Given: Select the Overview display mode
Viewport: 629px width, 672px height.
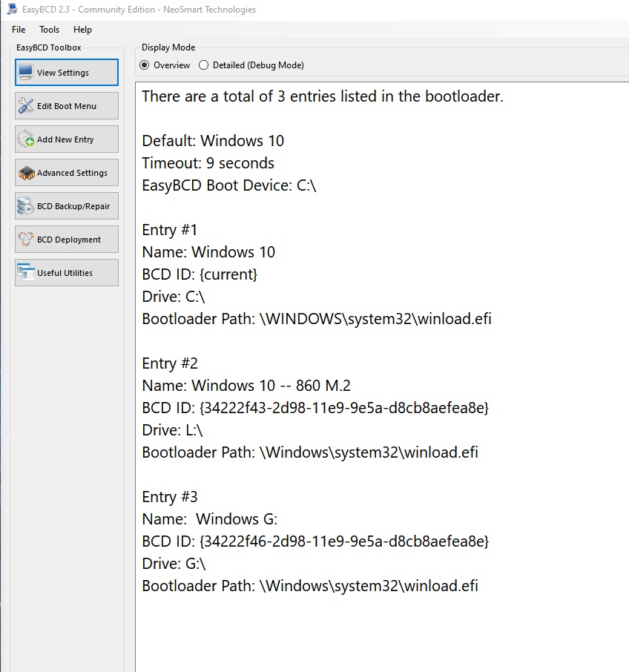Looking at the screenshot, I should coord(165,65).
